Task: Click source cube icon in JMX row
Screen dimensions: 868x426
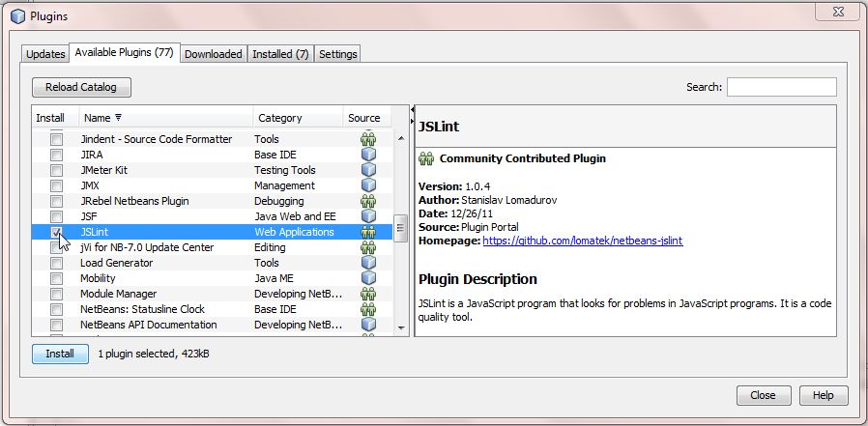Action: pyautogui.click(x=368, y=185)
